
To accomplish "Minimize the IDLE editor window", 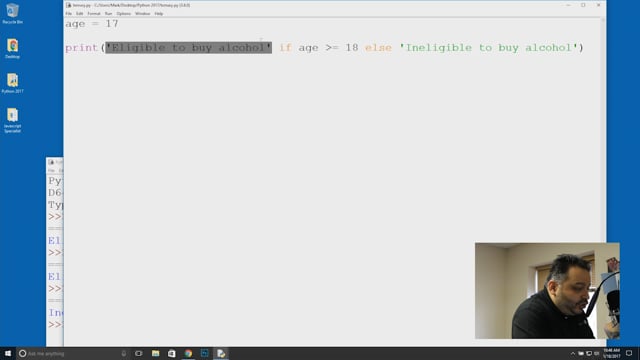I will (x=568, y=5).
